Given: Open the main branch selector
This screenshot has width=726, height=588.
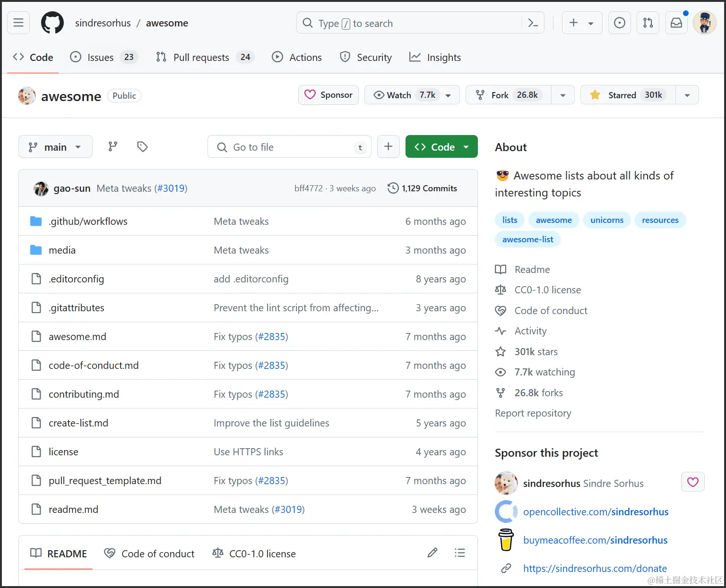Looking at the screenshot, I should click(x=55, y=147).
